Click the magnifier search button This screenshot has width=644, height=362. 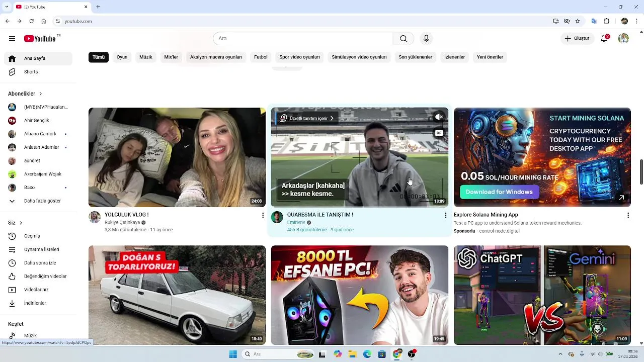(404, 39)
